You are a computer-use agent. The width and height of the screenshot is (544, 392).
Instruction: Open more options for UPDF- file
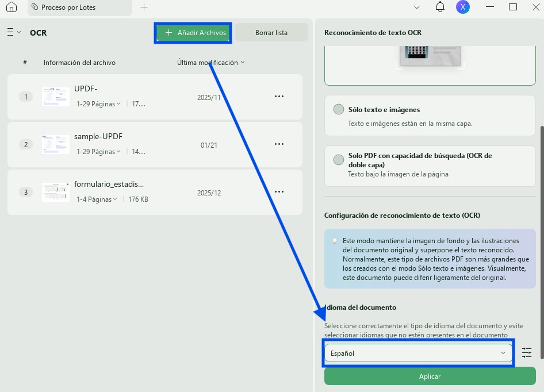click(279, 97)
